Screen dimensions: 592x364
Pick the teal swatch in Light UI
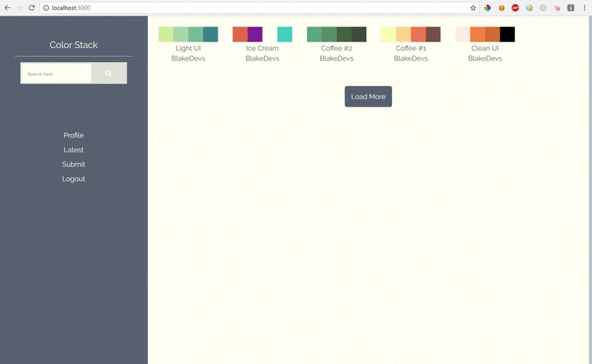211,34
